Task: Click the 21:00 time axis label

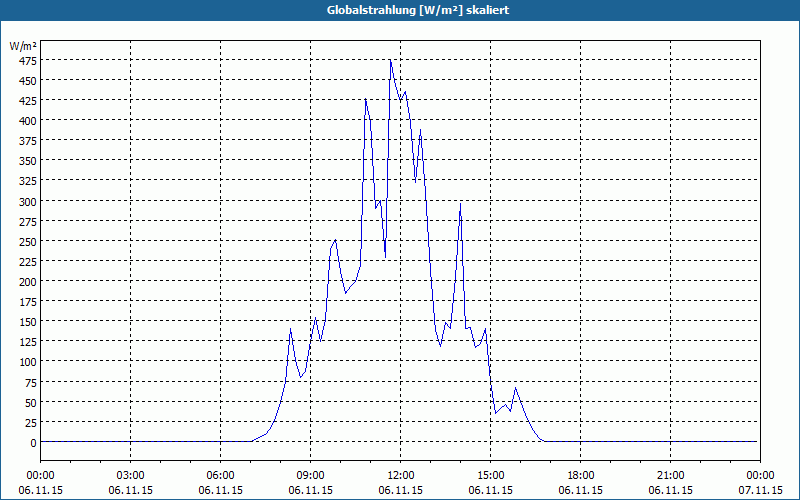Action: click(x=670, y=476)
